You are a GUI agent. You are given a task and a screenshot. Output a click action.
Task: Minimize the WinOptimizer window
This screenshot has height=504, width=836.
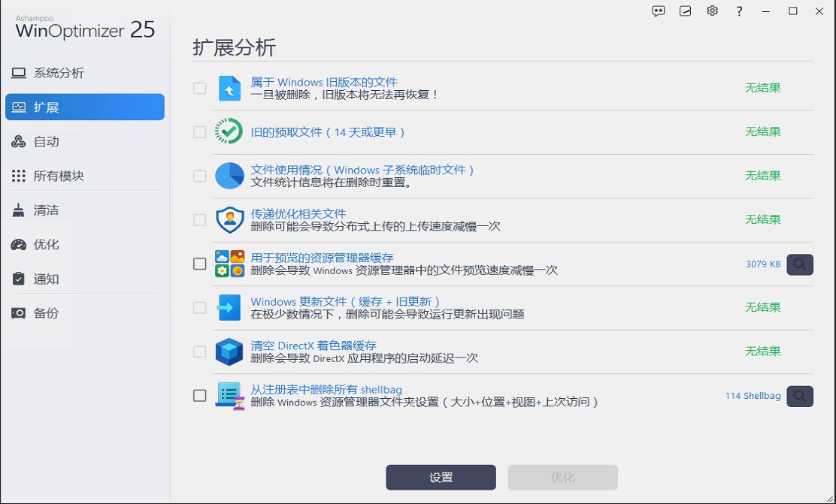point(766,11)
